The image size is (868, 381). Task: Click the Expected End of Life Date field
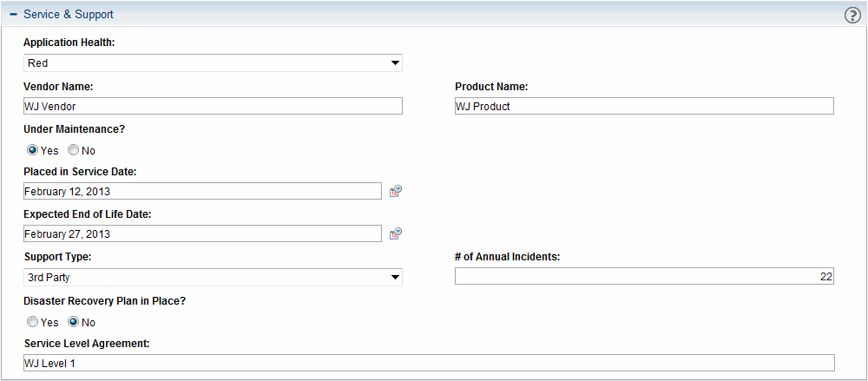coord(202,233)
